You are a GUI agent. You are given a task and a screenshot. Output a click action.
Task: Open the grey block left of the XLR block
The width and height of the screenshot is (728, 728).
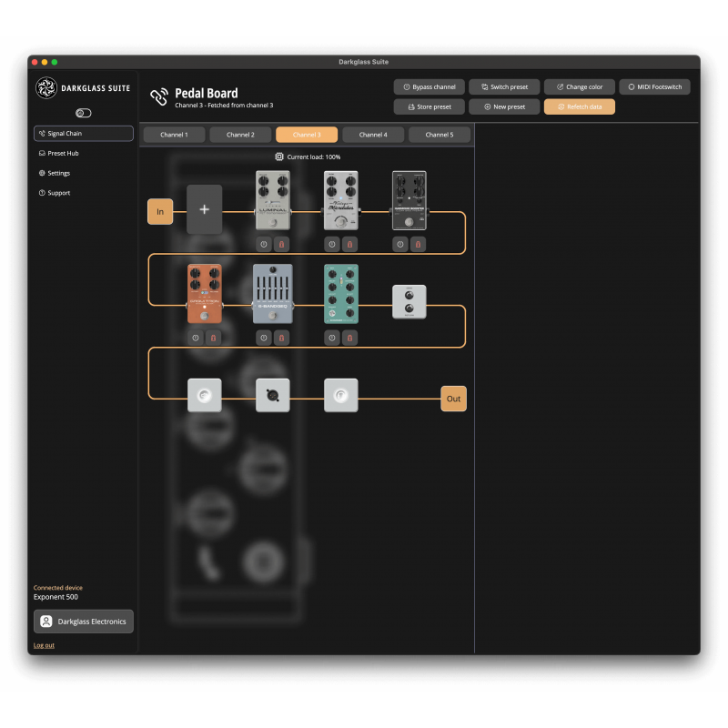(x=204, y=395)
